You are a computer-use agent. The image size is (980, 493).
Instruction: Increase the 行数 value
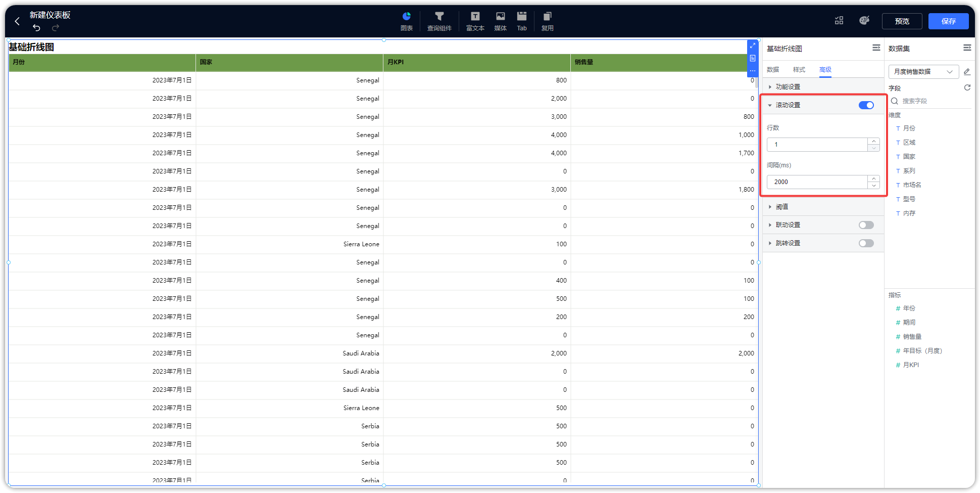[874, 141]
